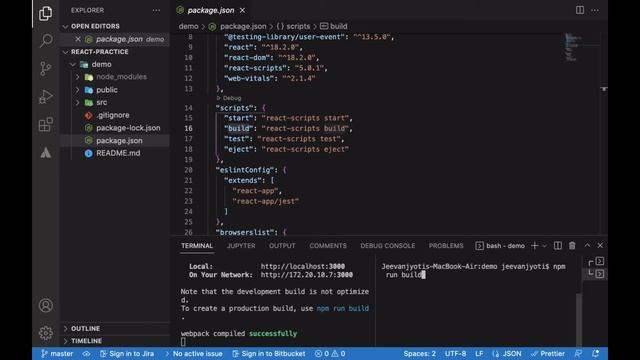Open .gitignore in the explorer
The width and height of the screenshot is (640, 360).
113,115
